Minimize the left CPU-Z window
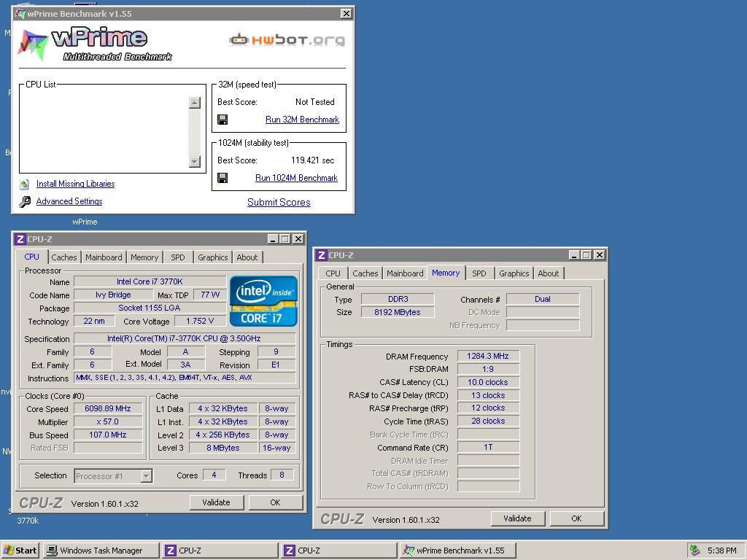Viewport: 747px width, 560px height. click(273, 239)
